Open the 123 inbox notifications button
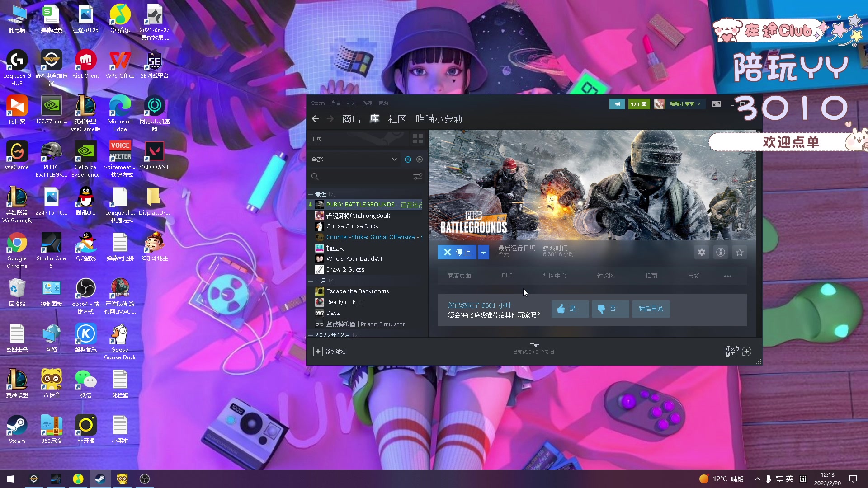 (x=638, y=104)
